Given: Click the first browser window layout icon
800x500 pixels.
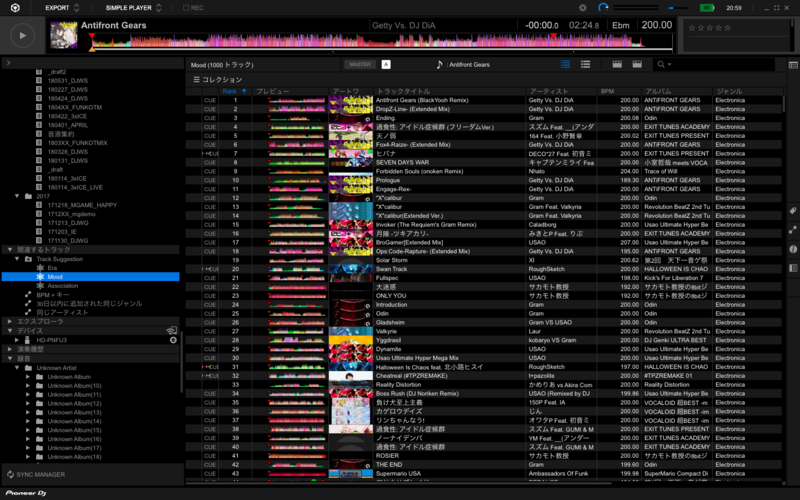Looking at the screenshot, I should [617, 64].
